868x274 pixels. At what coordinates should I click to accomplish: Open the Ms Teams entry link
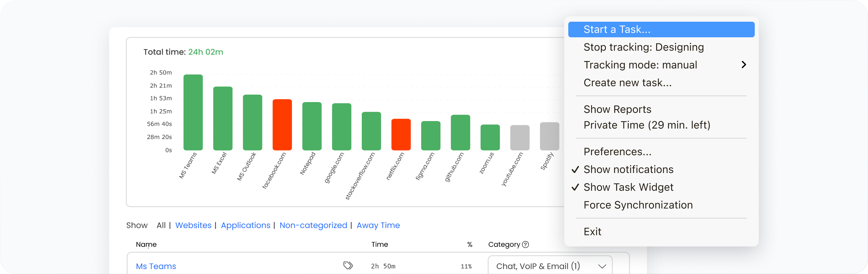tap(156, 266)
